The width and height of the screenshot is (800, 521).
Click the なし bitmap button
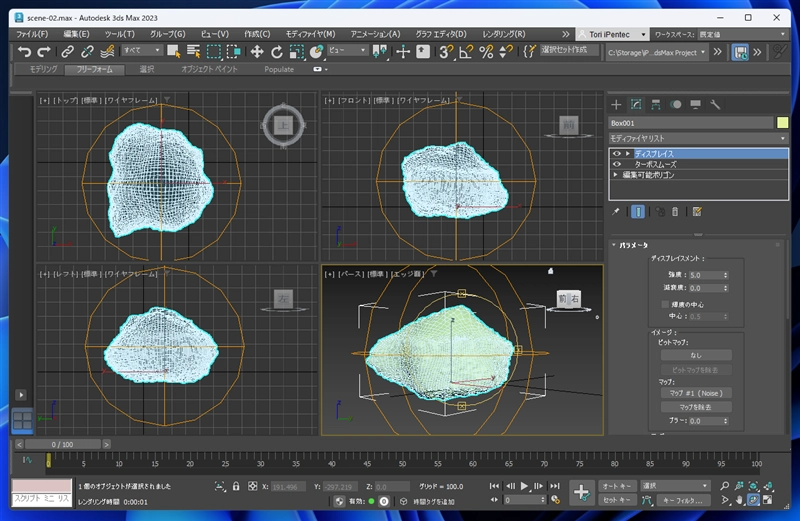[696, 355]
